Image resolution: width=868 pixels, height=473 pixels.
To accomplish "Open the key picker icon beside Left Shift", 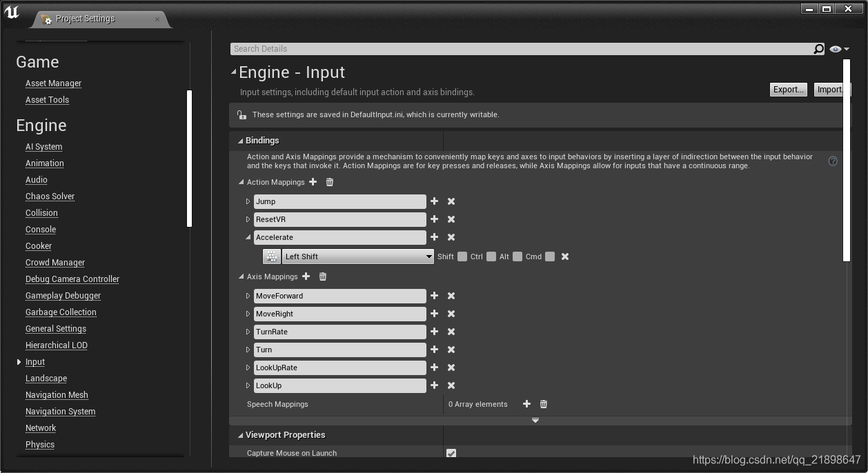I will tap(271, 256).
